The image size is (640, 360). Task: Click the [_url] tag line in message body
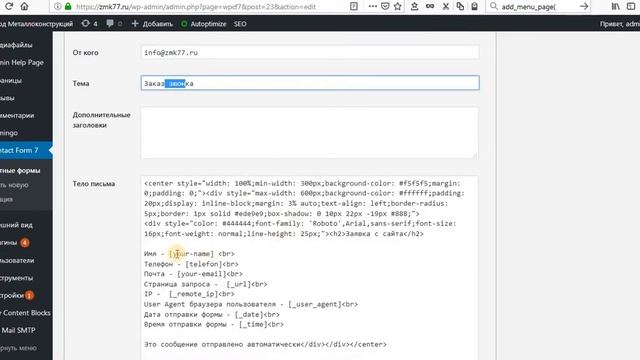[238, 284]
